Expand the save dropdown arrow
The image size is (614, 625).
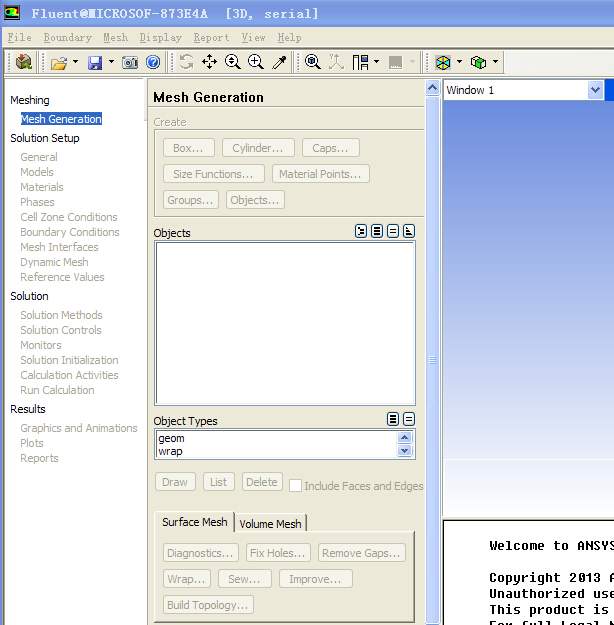coord(111,62)
